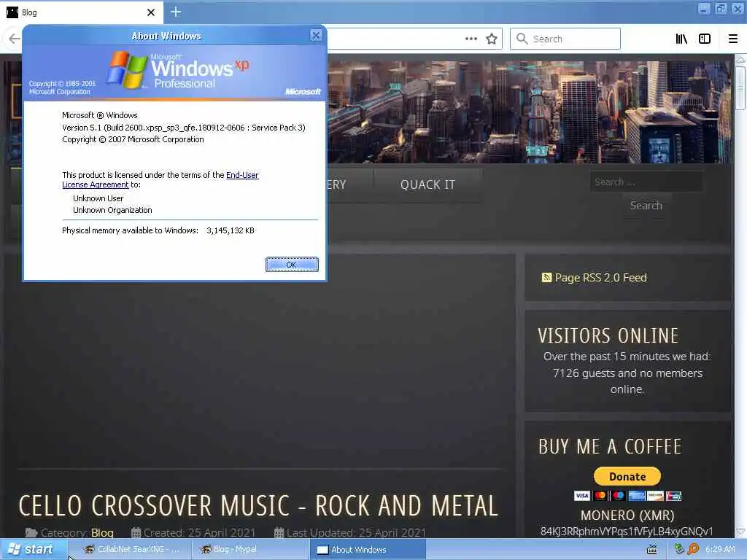Image resolution: width=747 pixels, height=560 pixels.
Task: Open page actions three-dot menu
Action: (471, 39)
